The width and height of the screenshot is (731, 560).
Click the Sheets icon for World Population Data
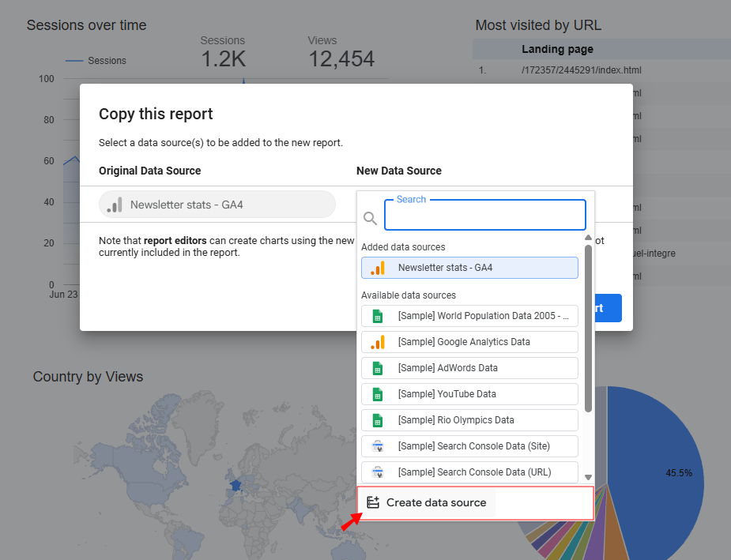pyautogui.click(x=378, y=317)
